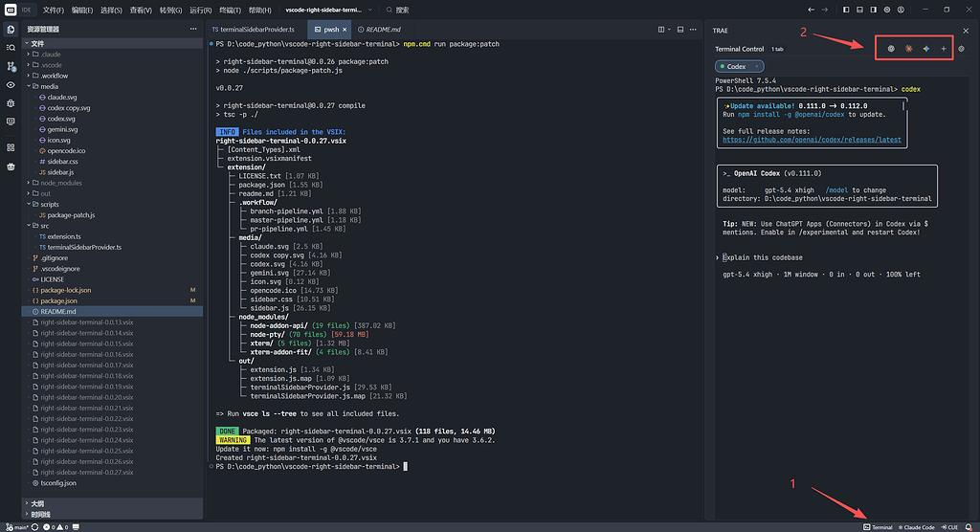Switch to the terminalSidebarProvider.ts tab
Viewport: 980px width, 532px height.
(x=256, y=30)
